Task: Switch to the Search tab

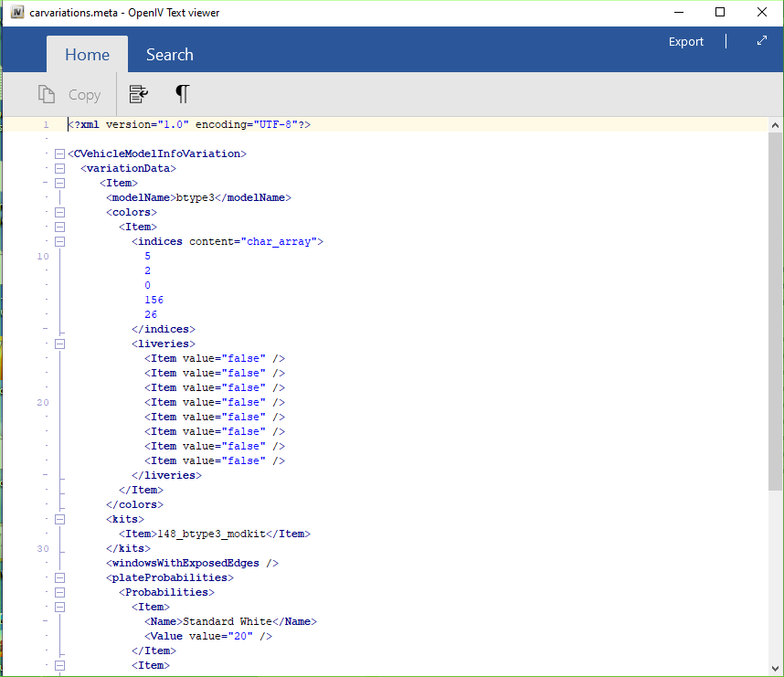Action: coord(169,54)
